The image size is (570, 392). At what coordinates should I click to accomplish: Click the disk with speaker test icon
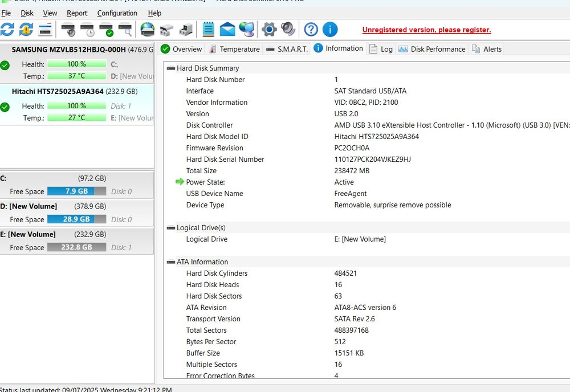click(x=68, y=30)
